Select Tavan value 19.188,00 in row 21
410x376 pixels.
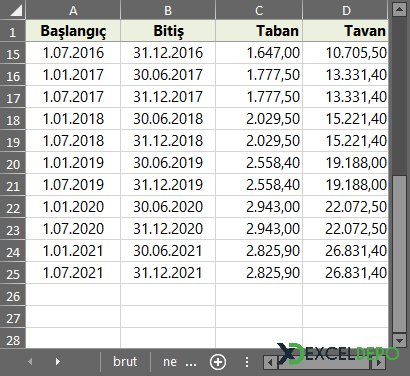(x=346, y=185)
